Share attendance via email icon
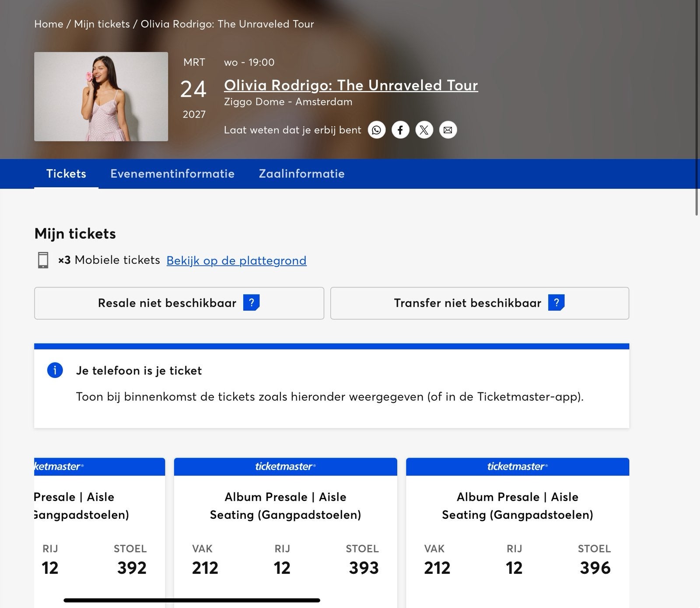 (x=448, y=130)
